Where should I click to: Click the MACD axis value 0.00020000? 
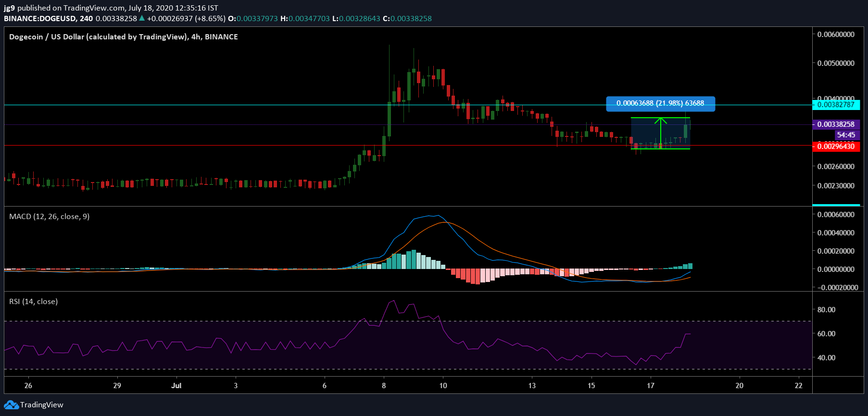point(836,251)
